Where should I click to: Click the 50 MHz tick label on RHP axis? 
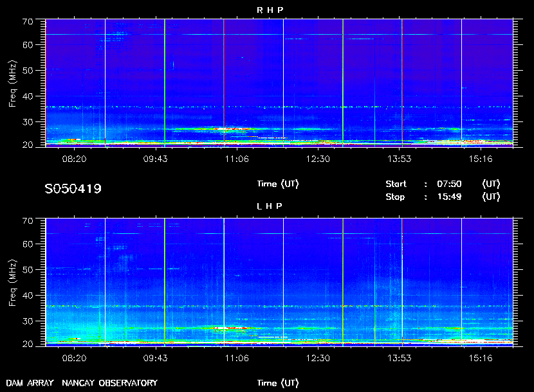[x=28, y=71]
